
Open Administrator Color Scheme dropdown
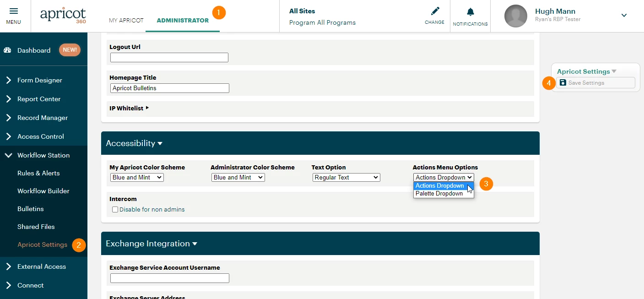point(238,177)
